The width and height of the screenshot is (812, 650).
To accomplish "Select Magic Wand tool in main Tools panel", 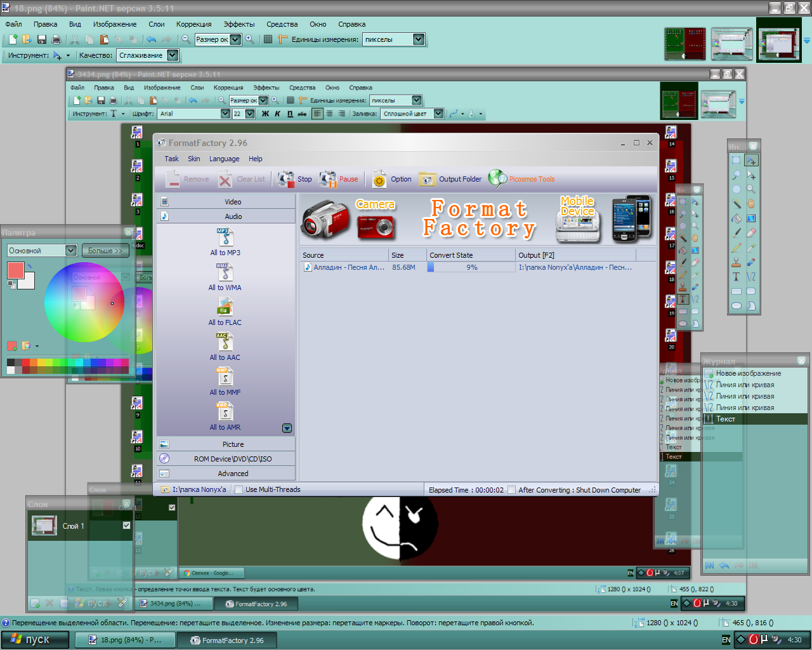I will 736,204.
